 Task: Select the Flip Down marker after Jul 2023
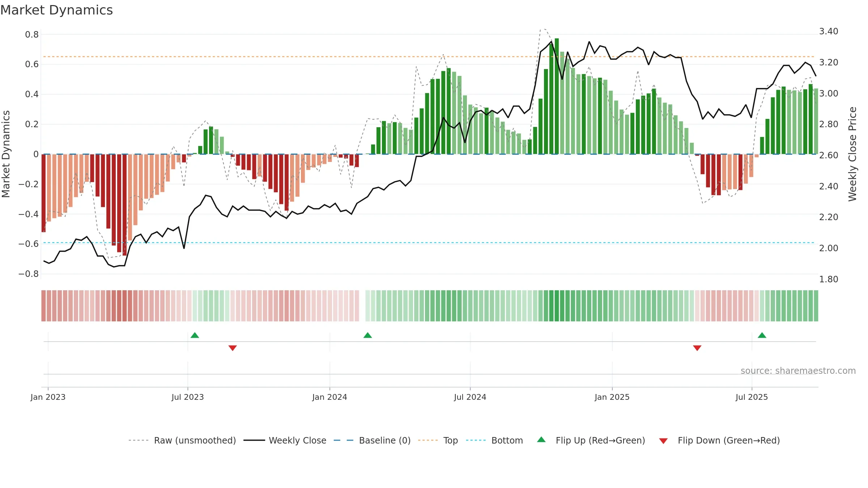[x=233, y=348]
